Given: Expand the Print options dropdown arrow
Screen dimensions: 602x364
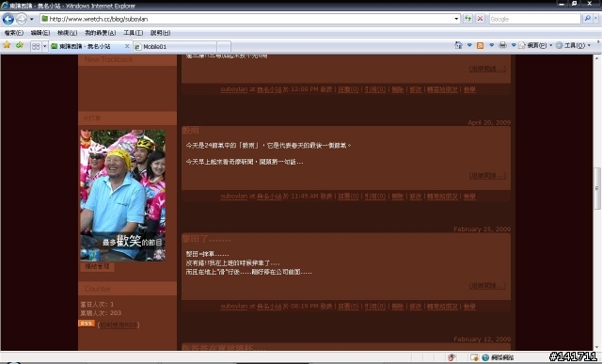Looking at the screenshot, I should (x=514, y=45).
